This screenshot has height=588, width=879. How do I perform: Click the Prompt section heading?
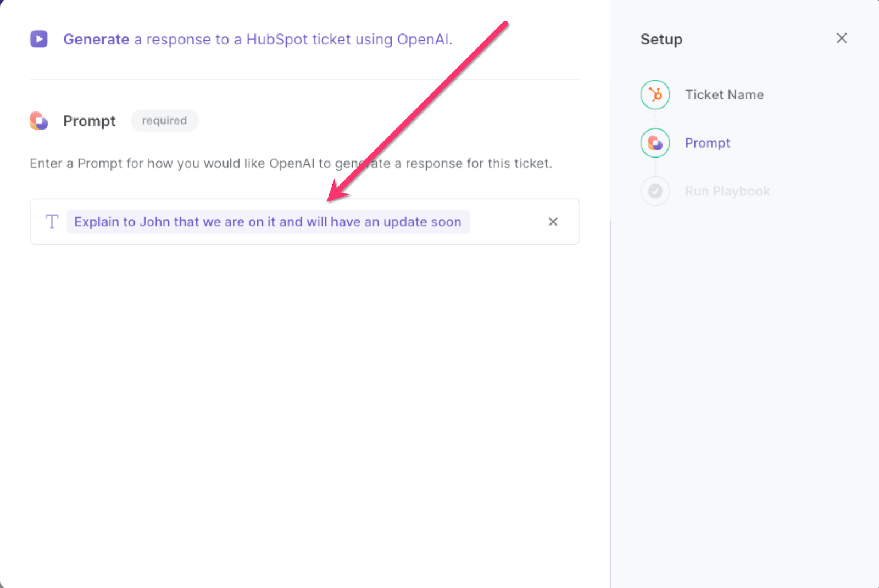[x=89, y=121]
